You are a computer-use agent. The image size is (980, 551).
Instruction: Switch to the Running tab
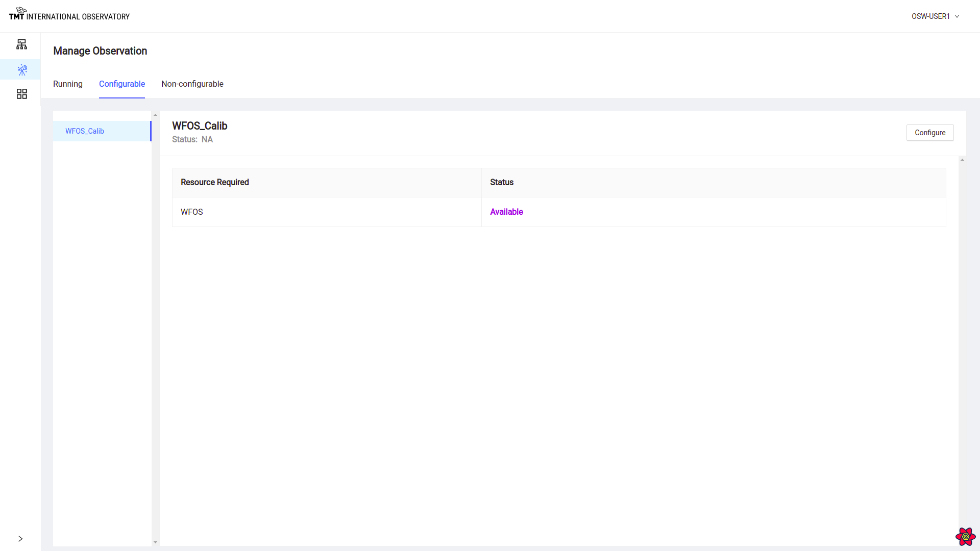tap(68, 84)
